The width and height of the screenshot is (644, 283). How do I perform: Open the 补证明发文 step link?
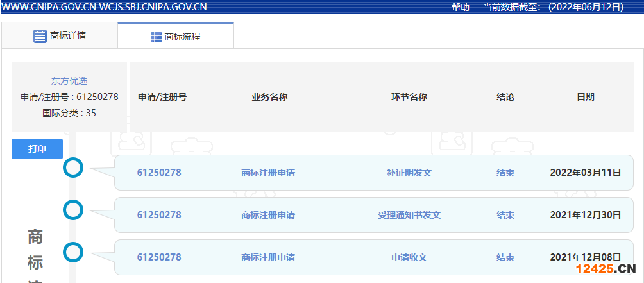[409, 173]
